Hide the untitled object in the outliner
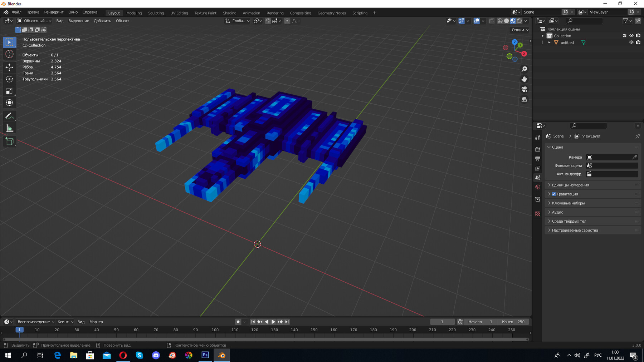This screenshot has width=644, height=362. point(631,42)
